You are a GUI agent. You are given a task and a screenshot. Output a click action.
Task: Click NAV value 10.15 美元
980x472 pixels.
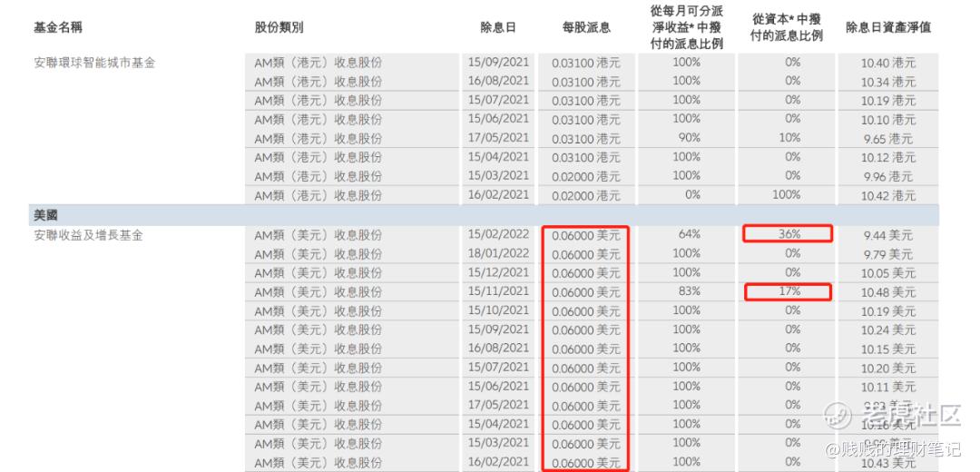(x=888, y=349)
